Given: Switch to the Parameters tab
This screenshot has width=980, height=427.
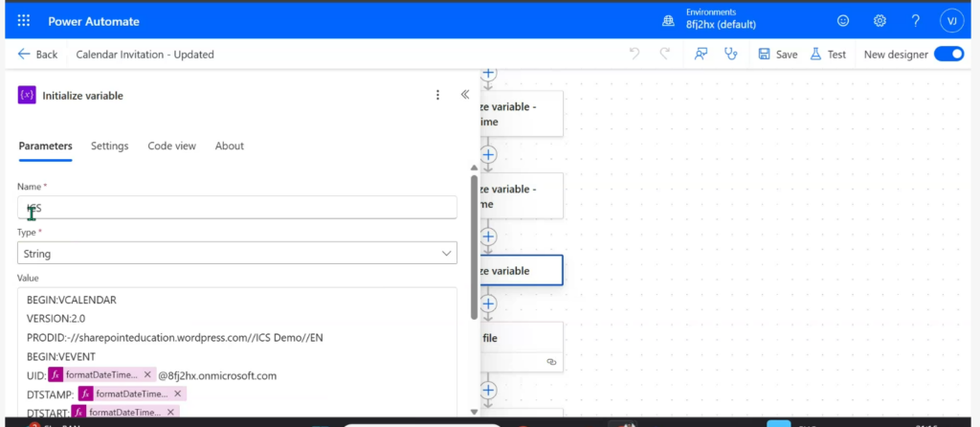Looking at the screenshot, I should [x=45, y=146].
